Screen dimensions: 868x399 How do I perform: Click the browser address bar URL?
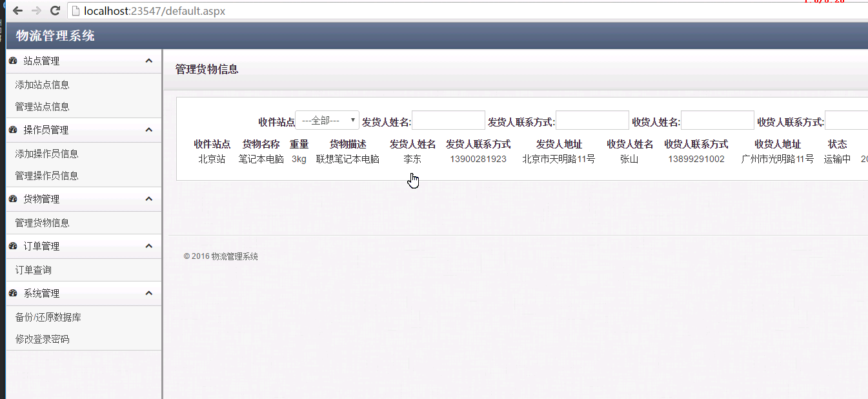pos(154,11)
